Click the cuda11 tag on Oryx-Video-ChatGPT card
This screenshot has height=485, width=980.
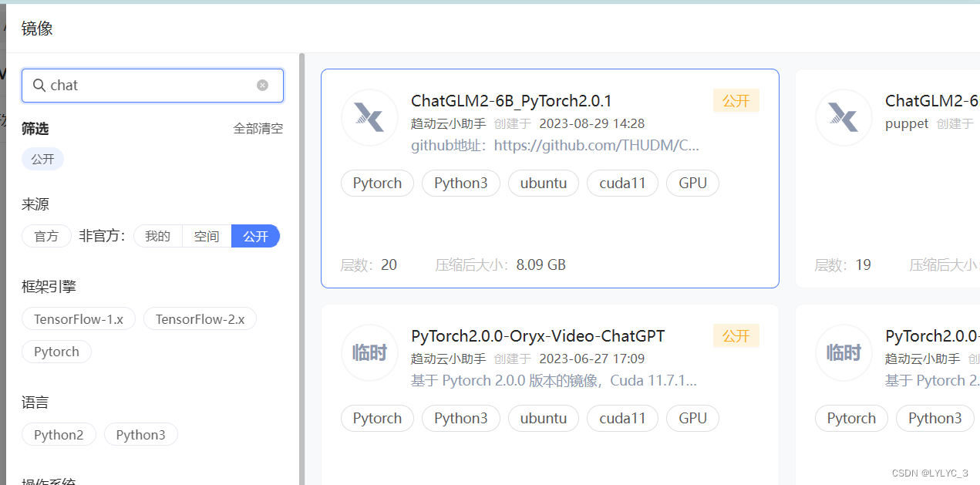click(x=622, y=418)
